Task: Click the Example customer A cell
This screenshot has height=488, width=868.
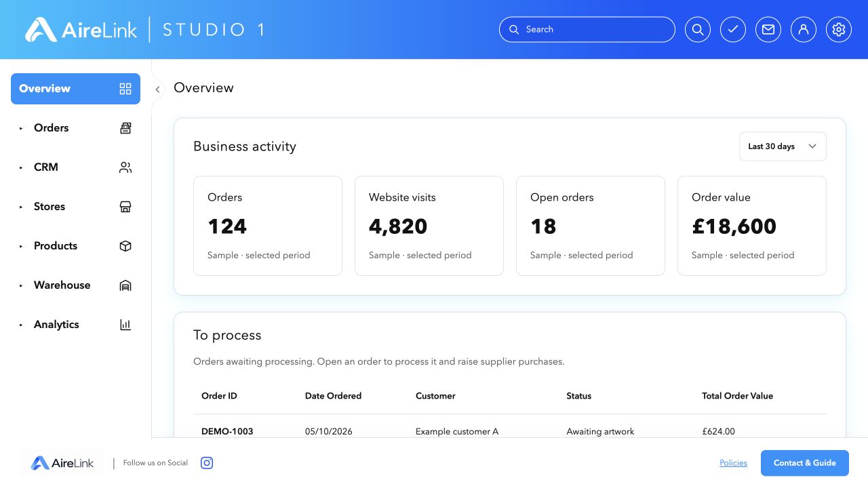Action: (x=457, y=431)
